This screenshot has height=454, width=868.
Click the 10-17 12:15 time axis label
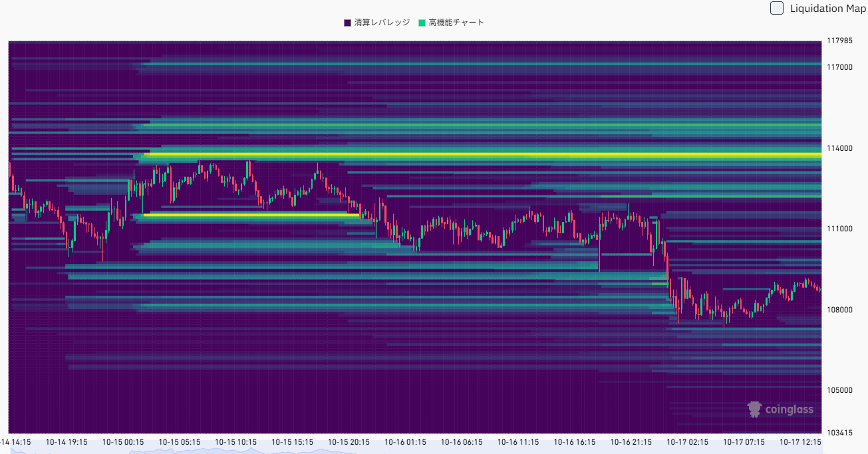(800, 442)
